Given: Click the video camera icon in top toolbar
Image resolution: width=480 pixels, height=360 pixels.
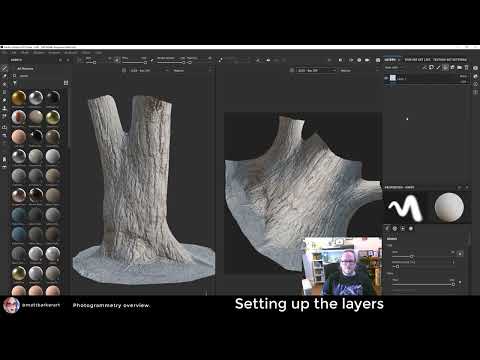Looking at the screenshot, I should click(367, 60).
